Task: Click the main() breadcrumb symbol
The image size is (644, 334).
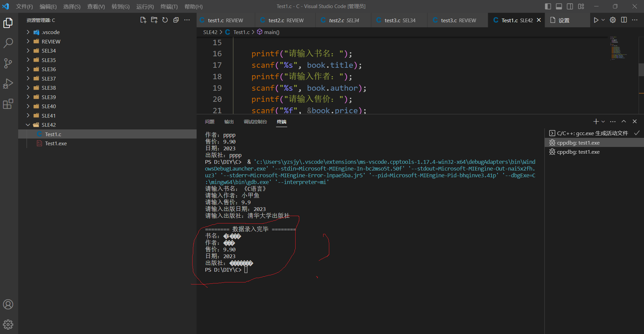Action: (x=272, y=32)
